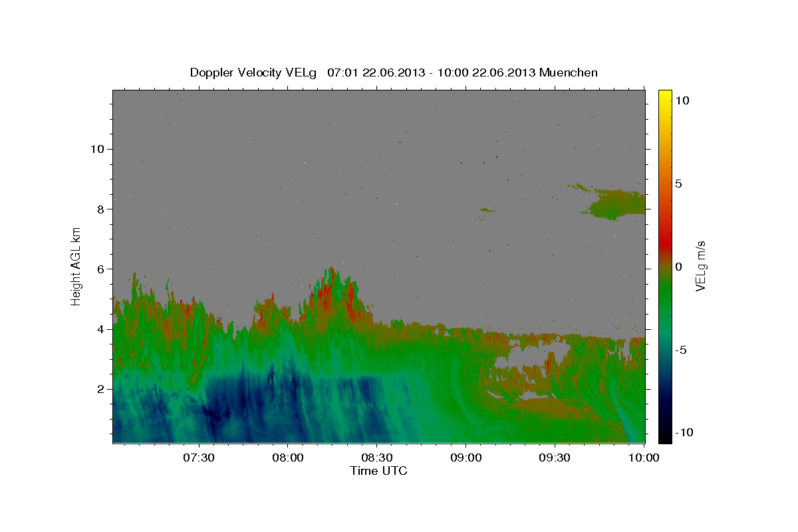This screenshot has height=532, width=798.
Task: Select the '08:30' time axis label
Action: [376, 458]
